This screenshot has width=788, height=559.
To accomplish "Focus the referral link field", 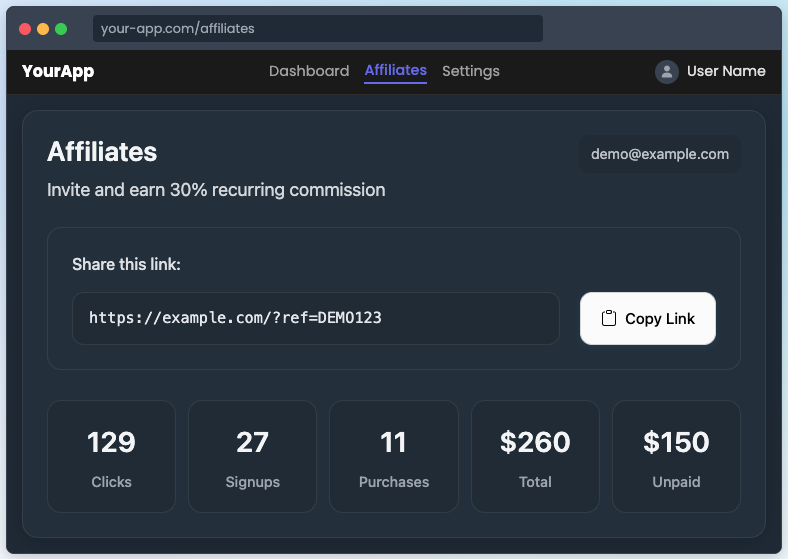I will tap(315, 318).
